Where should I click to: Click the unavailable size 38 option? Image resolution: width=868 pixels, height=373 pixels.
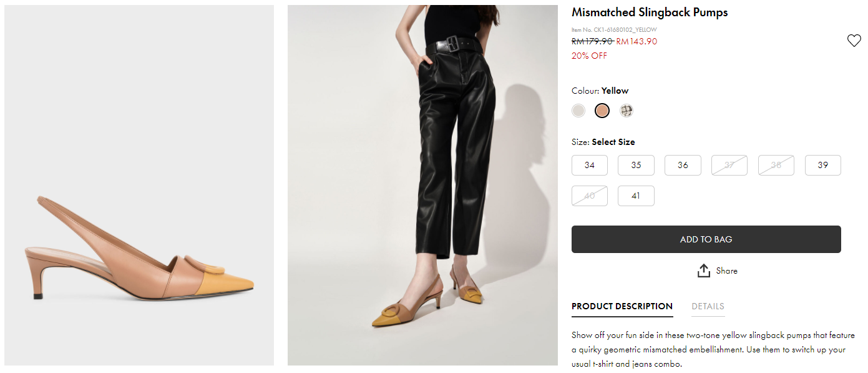[x=776, y=166]
